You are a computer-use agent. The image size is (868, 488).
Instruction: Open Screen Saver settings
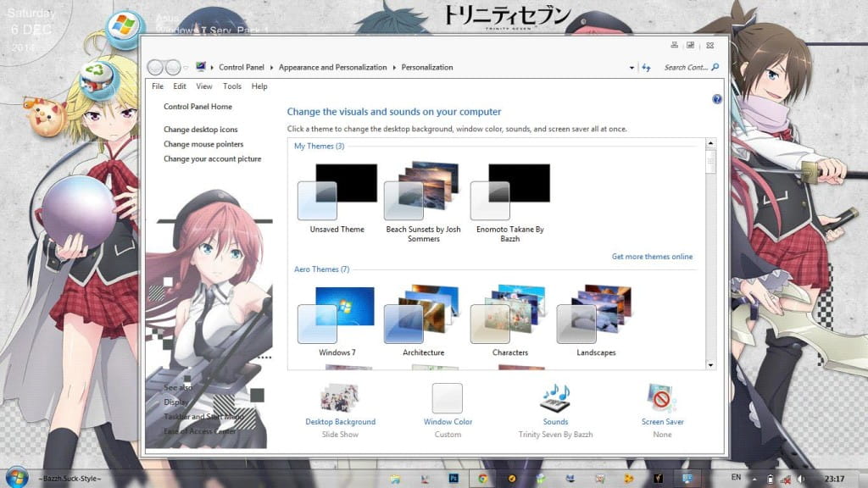tap(661, 421)
